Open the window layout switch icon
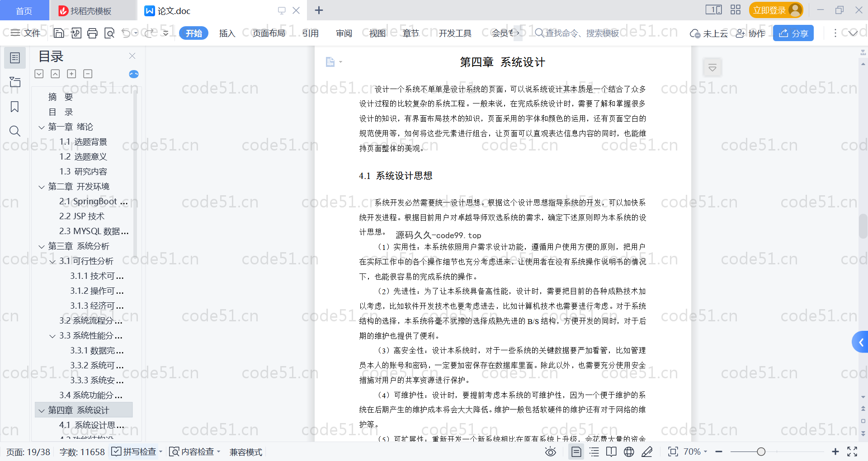This screenshot has height=461, width=868. point(713,9)
